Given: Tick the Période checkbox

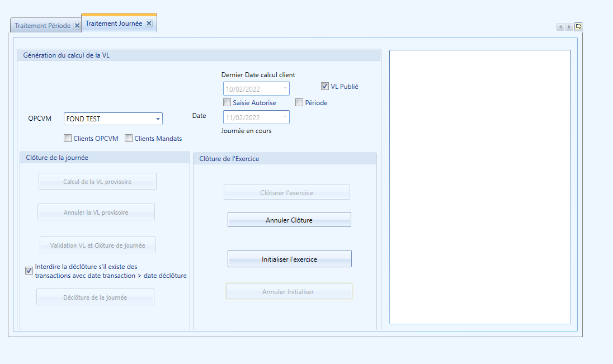Looking at the screenshot, I should 299,102.
